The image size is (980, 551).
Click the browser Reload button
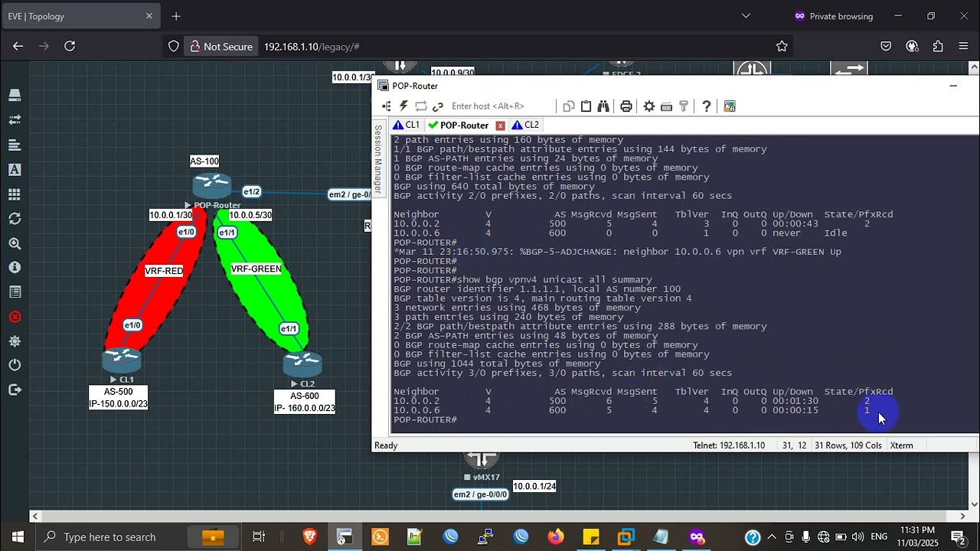(70, 47)
